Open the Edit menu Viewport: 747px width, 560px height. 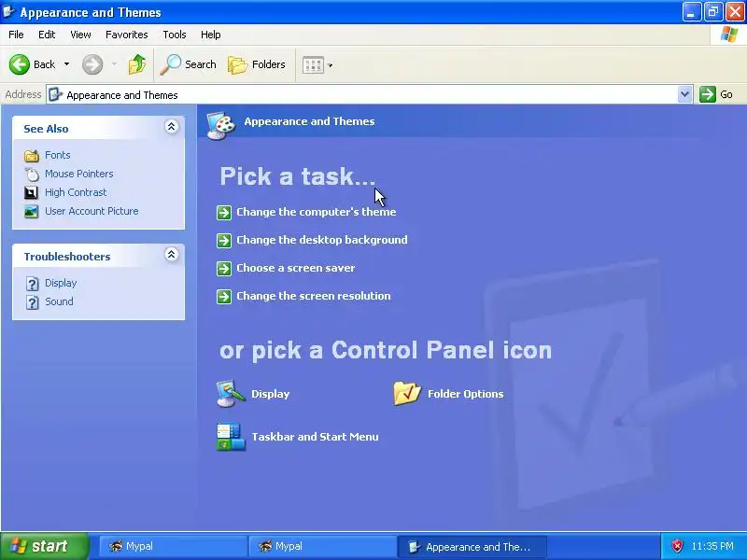pyautogui.click(x=47, y=35)
